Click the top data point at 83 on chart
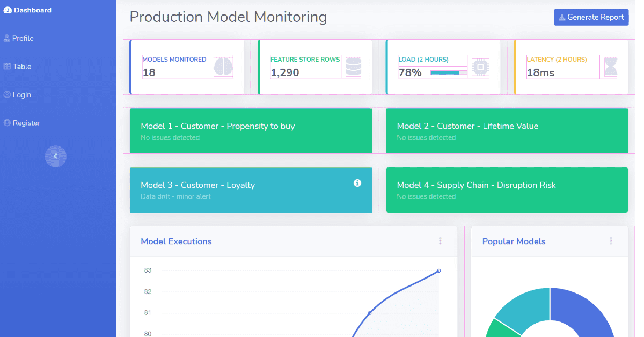 (439, 270)
